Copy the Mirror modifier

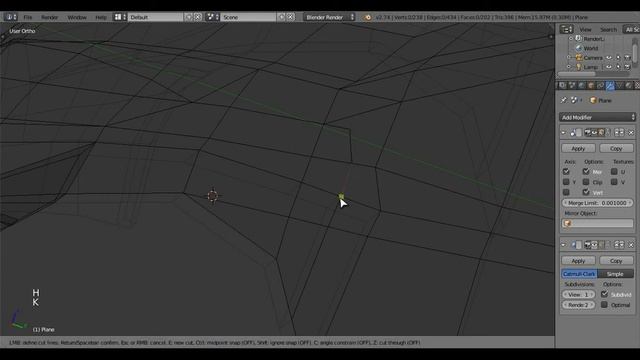[x=616, y=149]
